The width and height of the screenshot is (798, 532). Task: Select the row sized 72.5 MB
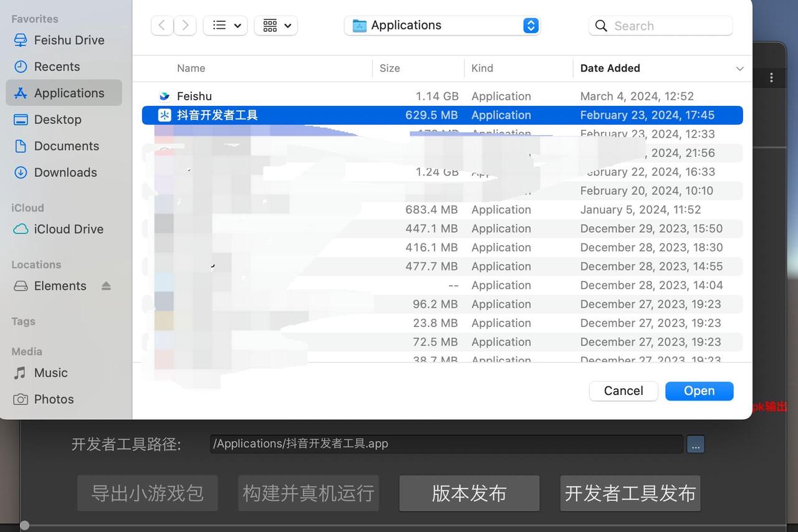click(x=443, y=342)
